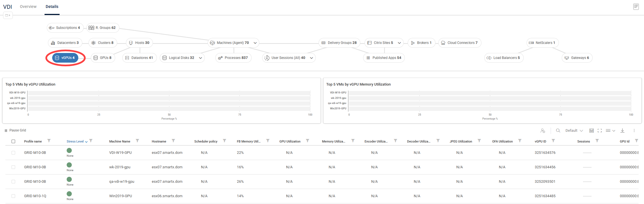Viewport: 644px width, 204px height.
Task: Open grid search with magnifier icon
Action: pyautogui.click(x=558, y=131)
